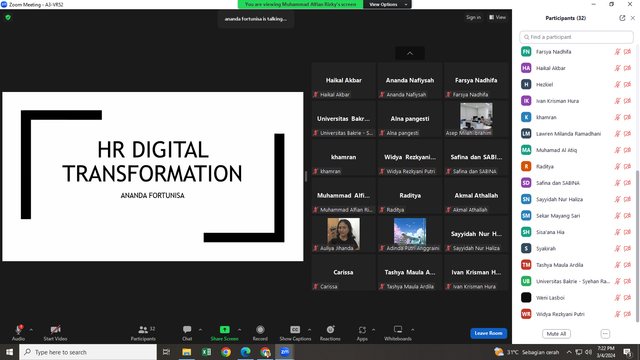
Task: Open the Reactions menu
Action: [330, 333]
